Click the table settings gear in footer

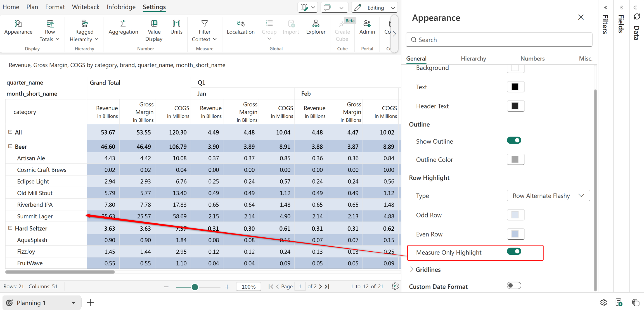(395, 286)
